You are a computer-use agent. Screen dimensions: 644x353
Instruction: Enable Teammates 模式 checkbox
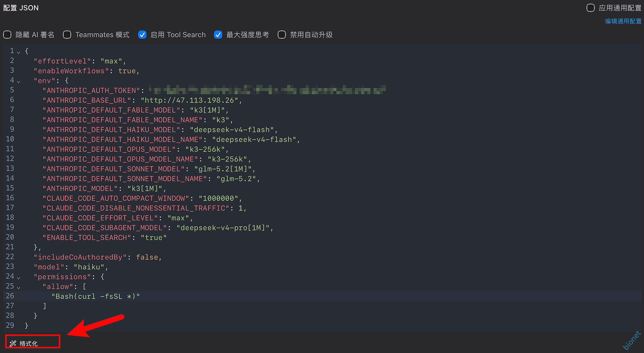click(67, 35)
